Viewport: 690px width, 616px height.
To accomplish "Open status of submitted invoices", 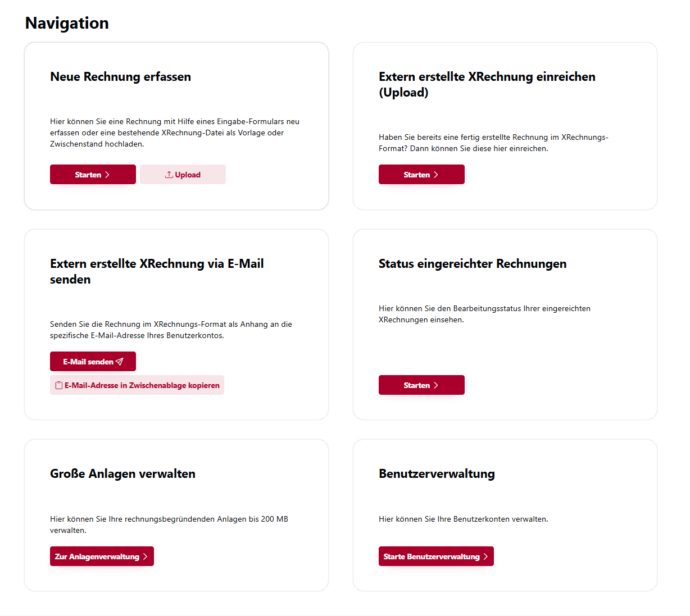I will (x=421, y=385).
